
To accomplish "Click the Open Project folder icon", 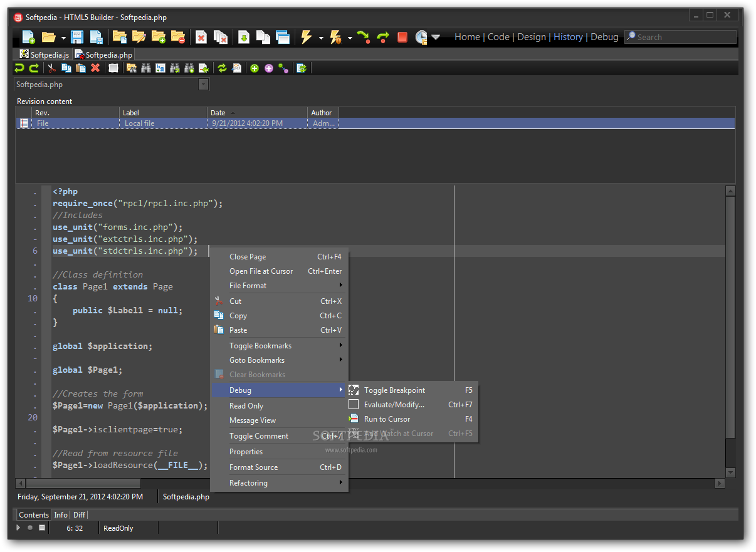I will coord(119,37).
